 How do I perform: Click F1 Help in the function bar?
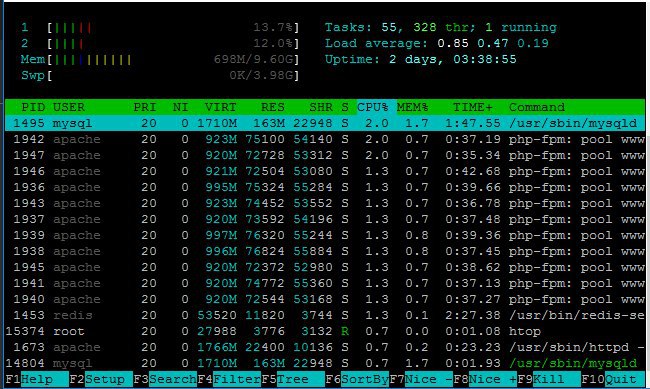click(36, 379)
